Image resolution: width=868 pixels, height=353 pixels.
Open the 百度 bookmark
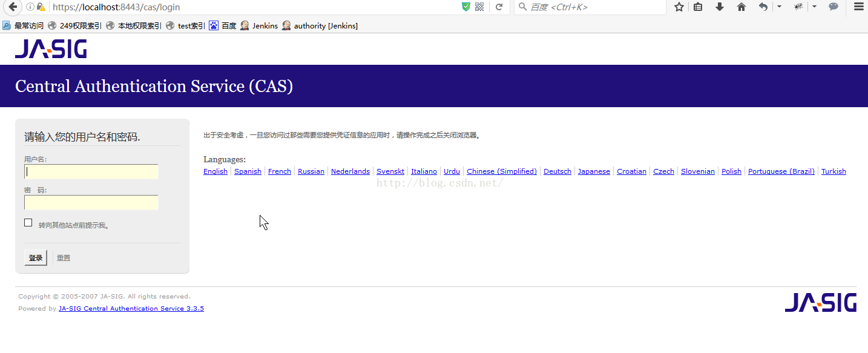(x=223, y=26)
